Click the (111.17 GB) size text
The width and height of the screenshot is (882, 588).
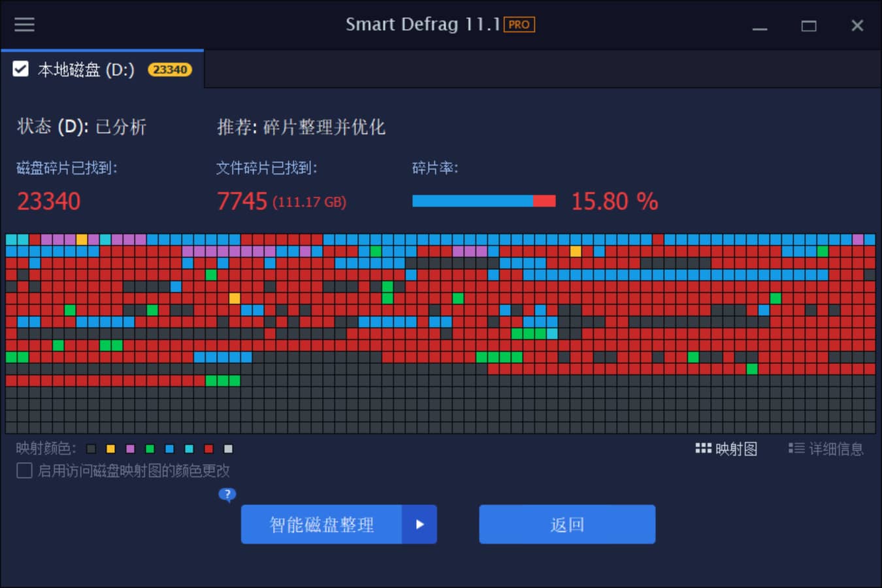[x=309, y=202]
